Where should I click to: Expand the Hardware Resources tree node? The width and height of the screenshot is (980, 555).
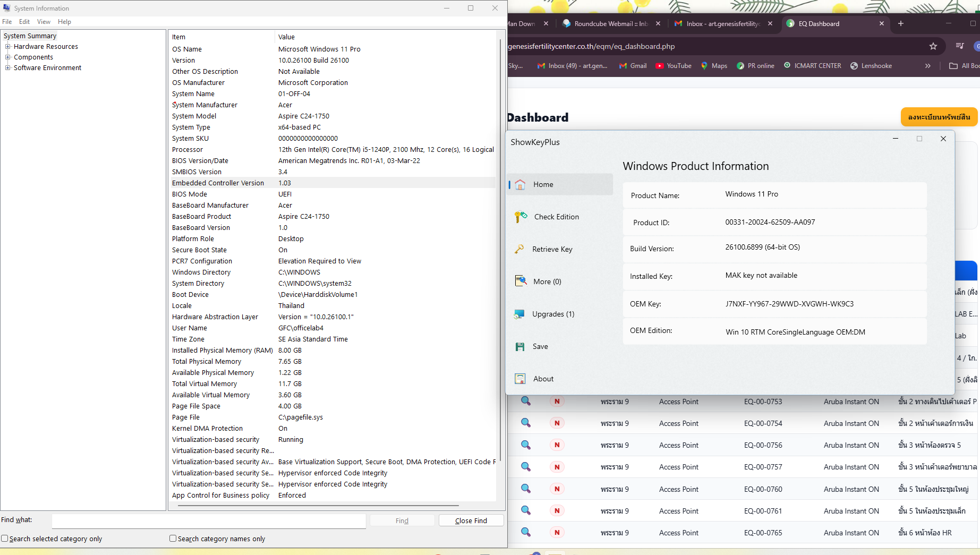(x=8, y=47)
